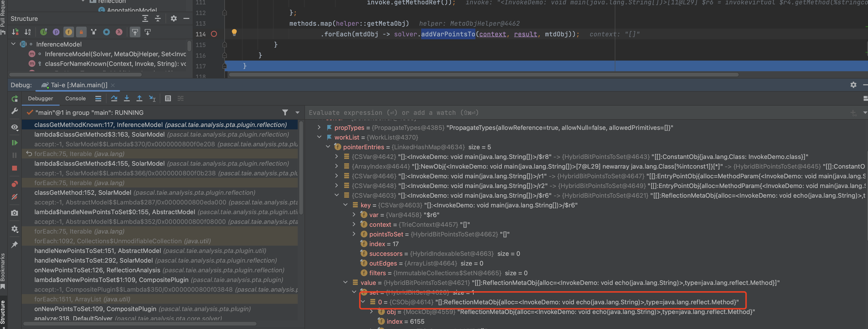Click Pause Program button
The image size is (868, 329).
(x=15, y=155)
